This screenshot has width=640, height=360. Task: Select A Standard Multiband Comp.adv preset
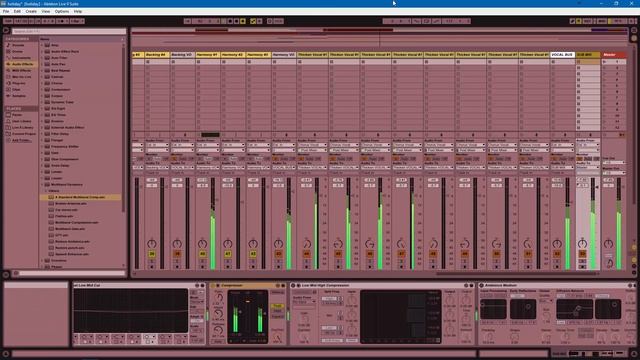coord(80,197)
